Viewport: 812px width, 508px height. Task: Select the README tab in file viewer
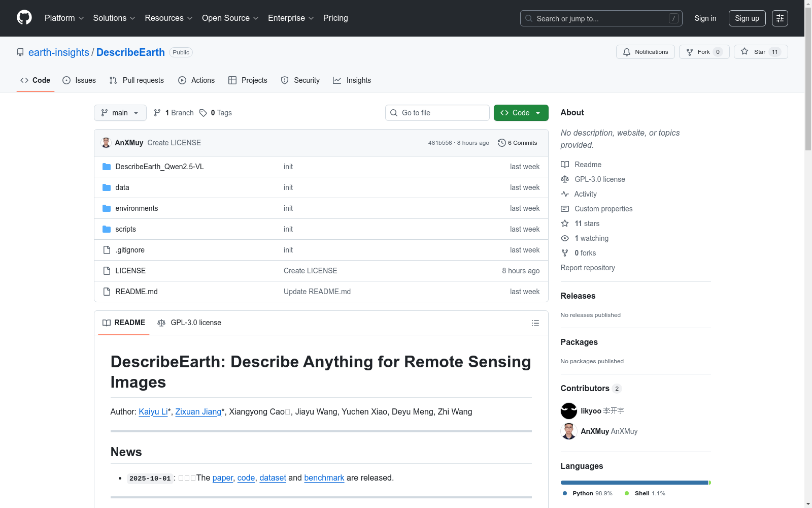(124, 323)
